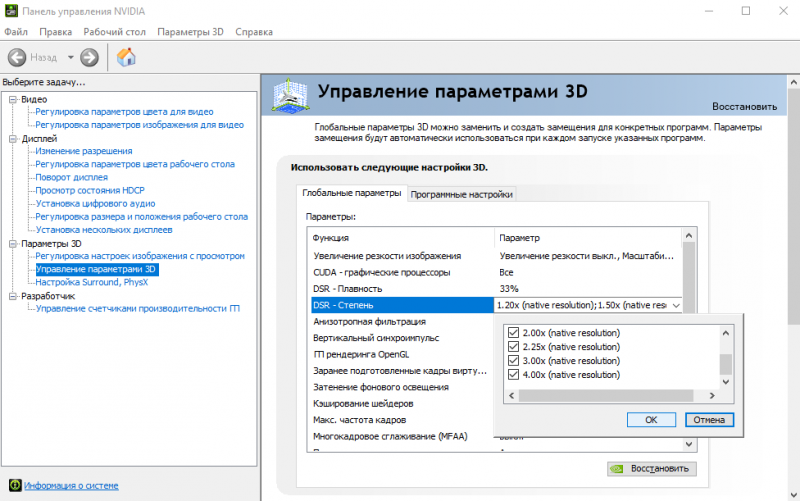800x501 pixels.
Task: Open Регулировка размера и положения рабочего стола
Action: (x=141, y=217)
